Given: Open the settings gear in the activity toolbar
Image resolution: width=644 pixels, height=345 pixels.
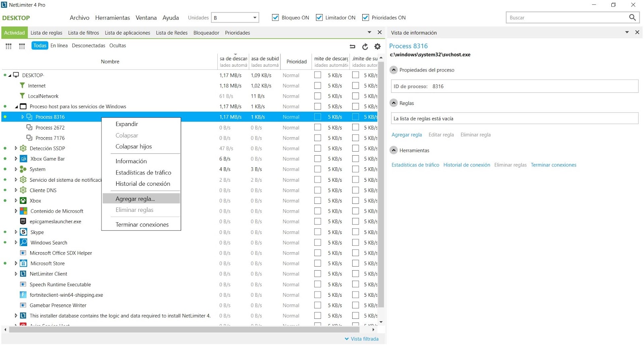Looking at the screenshot, I should coord(377,47).
